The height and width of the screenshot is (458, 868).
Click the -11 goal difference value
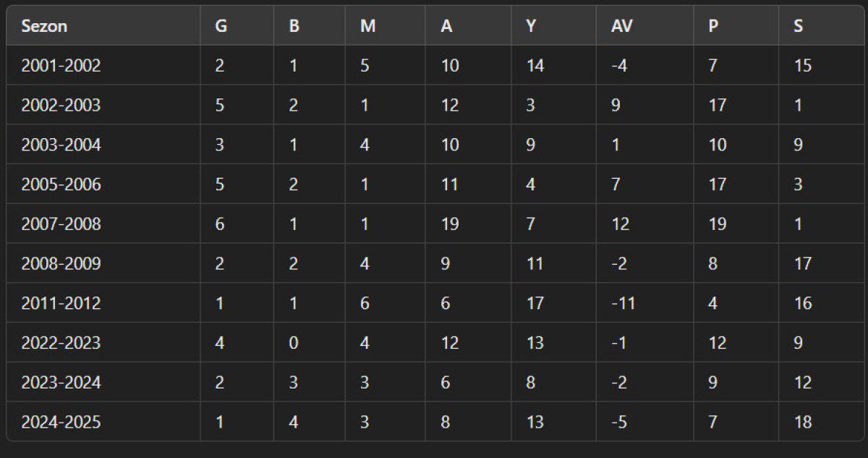tap(621, 303)
